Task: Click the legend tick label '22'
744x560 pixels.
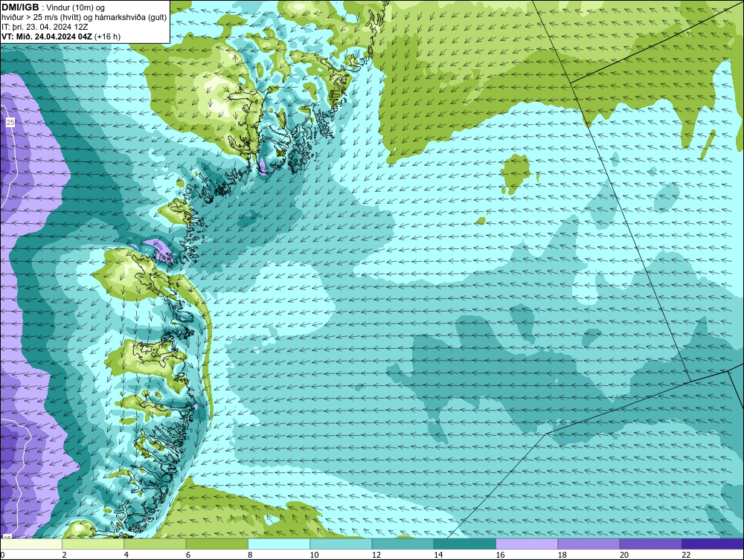Action: coord(686,555)
